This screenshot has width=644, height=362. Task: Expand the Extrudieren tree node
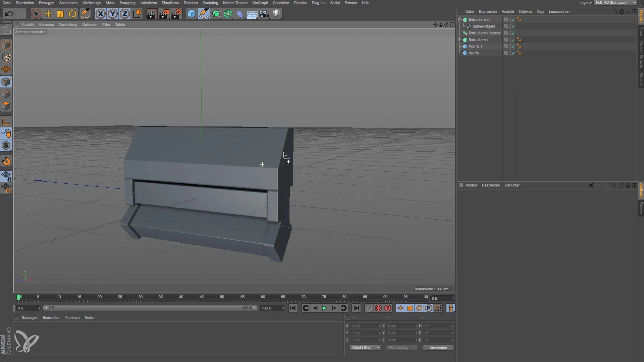[x=460, y=40]
